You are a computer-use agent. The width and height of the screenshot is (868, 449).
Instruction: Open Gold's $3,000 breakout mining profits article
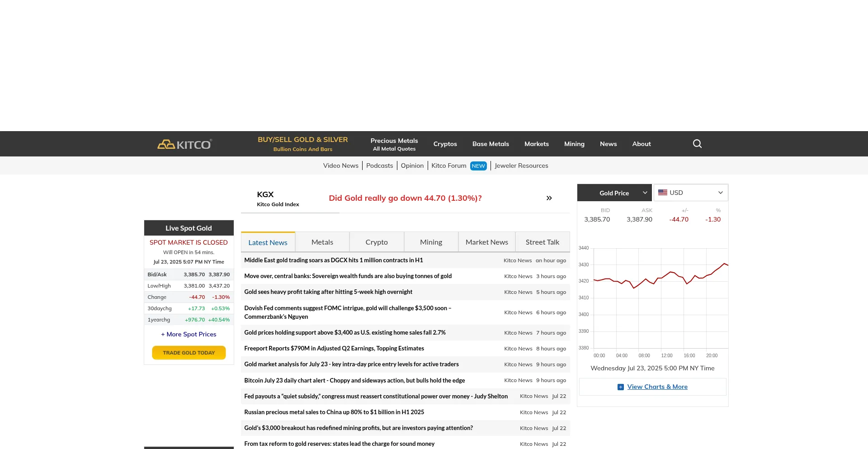click(x=359, y=428)
